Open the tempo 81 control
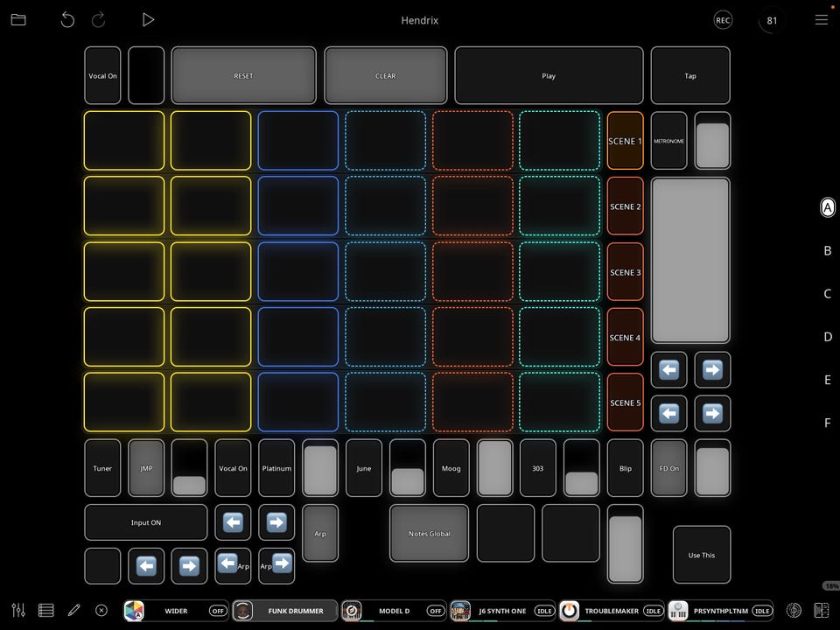840x630 pixels. point(772,20)
